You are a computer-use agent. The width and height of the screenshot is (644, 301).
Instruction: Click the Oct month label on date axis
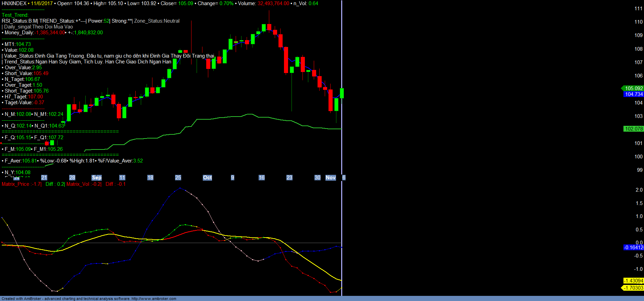tap(207, 178)
